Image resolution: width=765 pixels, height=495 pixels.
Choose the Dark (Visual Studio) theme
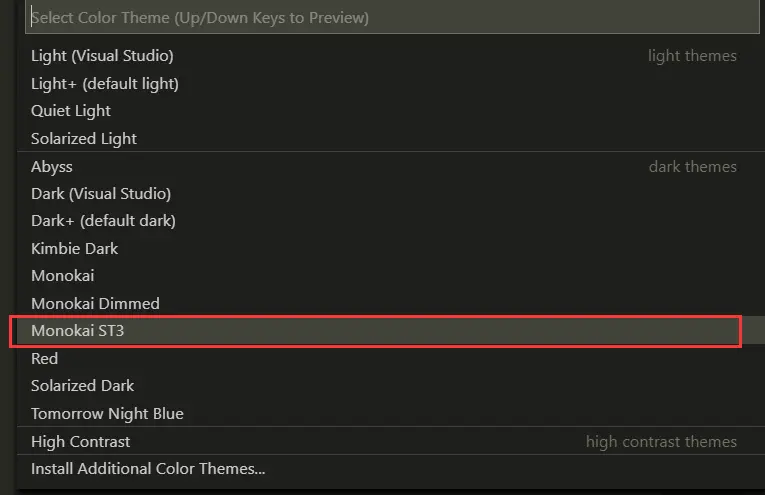[101, 194]
